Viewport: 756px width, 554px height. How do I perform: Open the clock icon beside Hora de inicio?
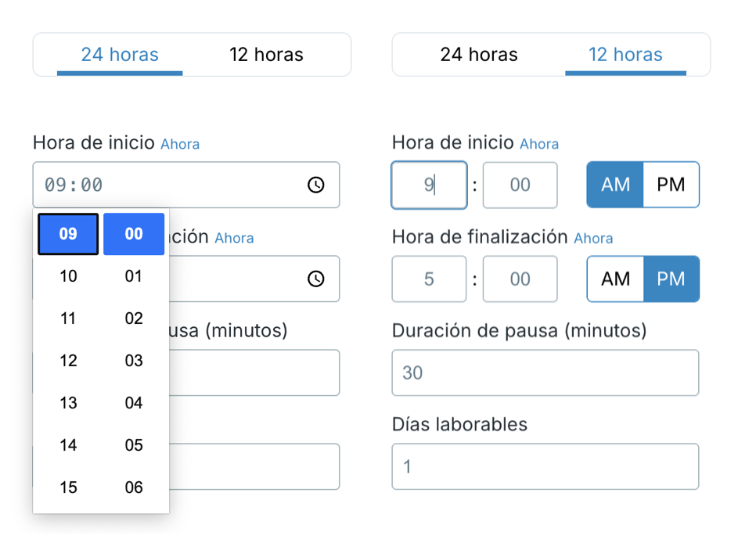(316, 185)
